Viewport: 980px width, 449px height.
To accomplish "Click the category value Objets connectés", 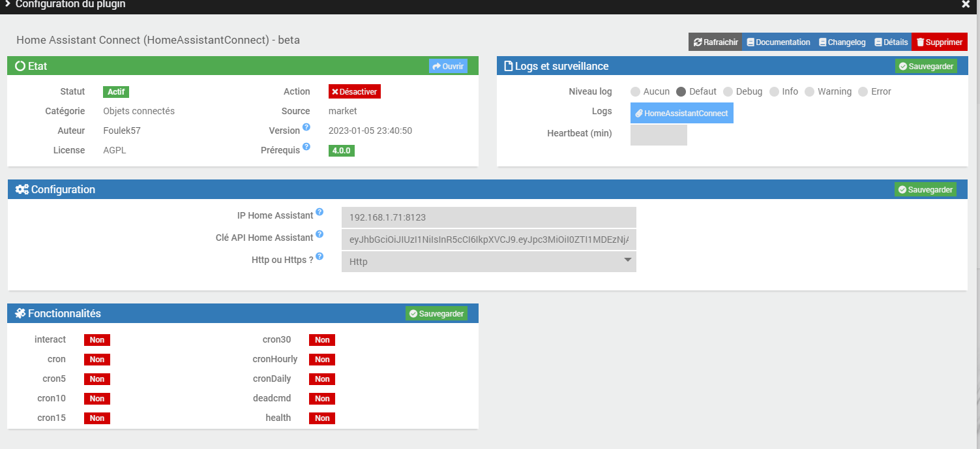I will pyautogui.click(x=139, y=111).
